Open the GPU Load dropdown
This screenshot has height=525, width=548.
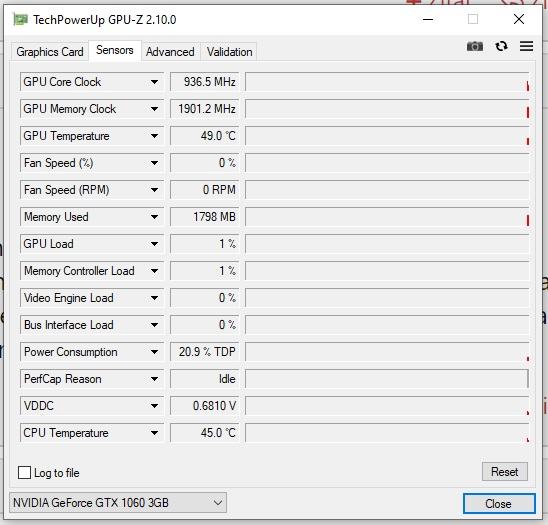(x=92, y=244)
